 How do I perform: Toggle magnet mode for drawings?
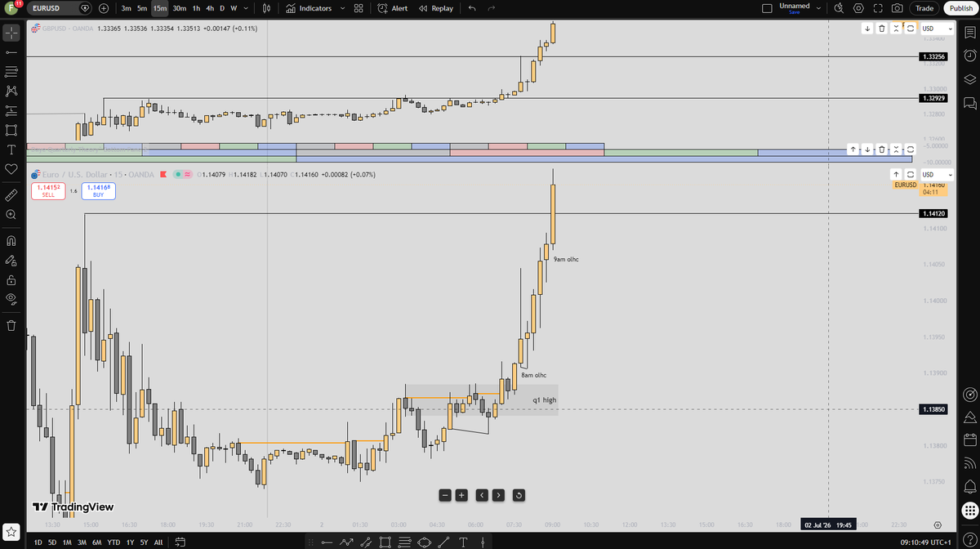pyautogui.click(x=11, y=241)
